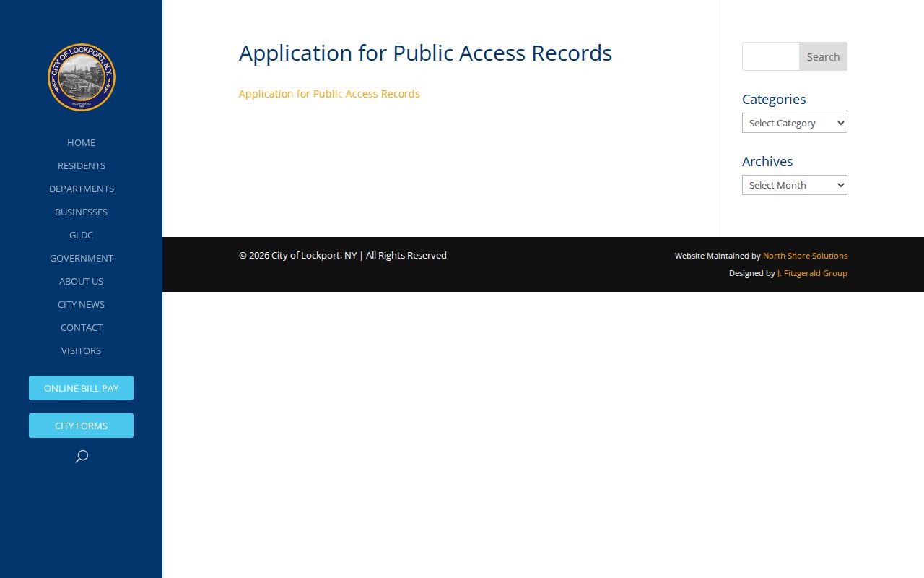Open the CITY NEWS page
The image size is (924, 578).
(82, 304)
